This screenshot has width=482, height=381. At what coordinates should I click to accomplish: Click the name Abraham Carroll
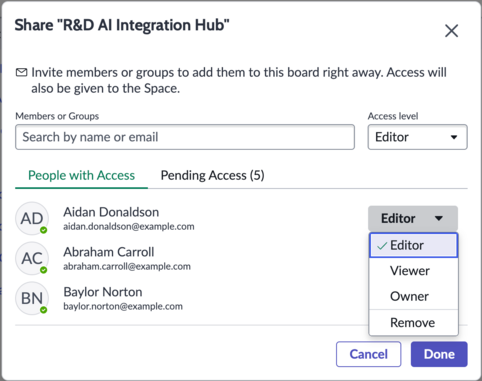tap(109, 252)
